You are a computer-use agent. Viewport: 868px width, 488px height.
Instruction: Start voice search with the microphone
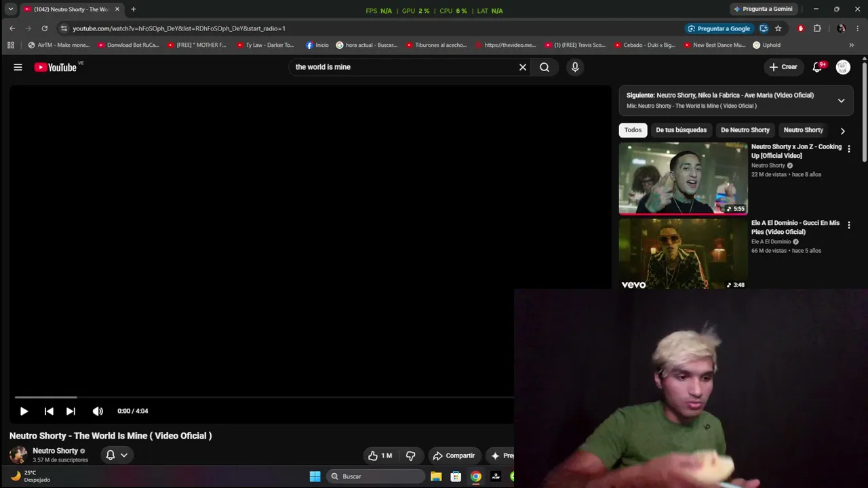tap(575, 67)
